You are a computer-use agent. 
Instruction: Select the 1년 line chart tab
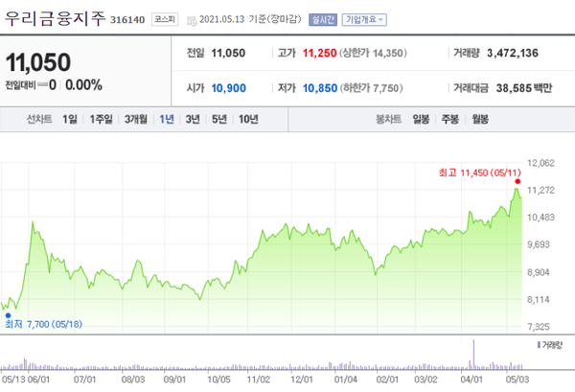click(167, 119)
